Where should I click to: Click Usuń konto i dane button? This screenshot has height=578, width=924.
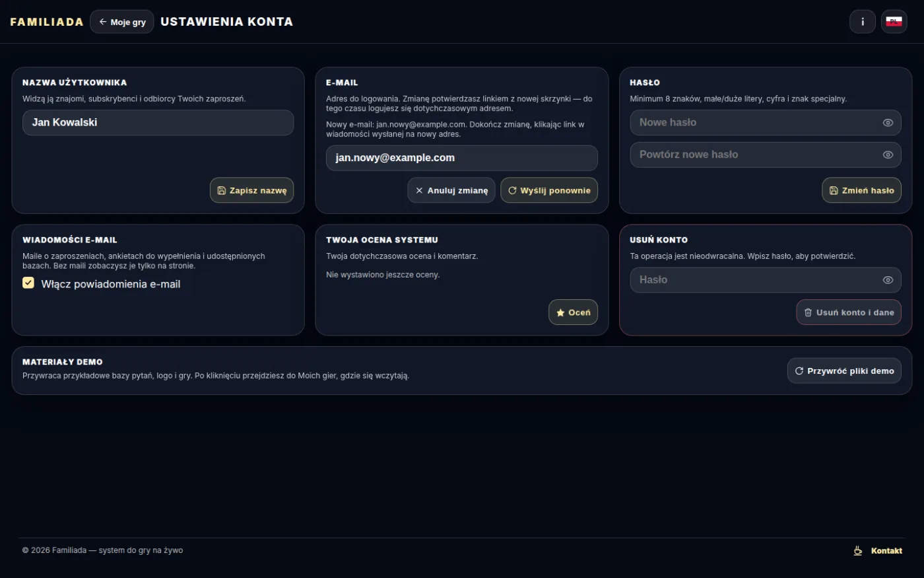coord(849,312)
